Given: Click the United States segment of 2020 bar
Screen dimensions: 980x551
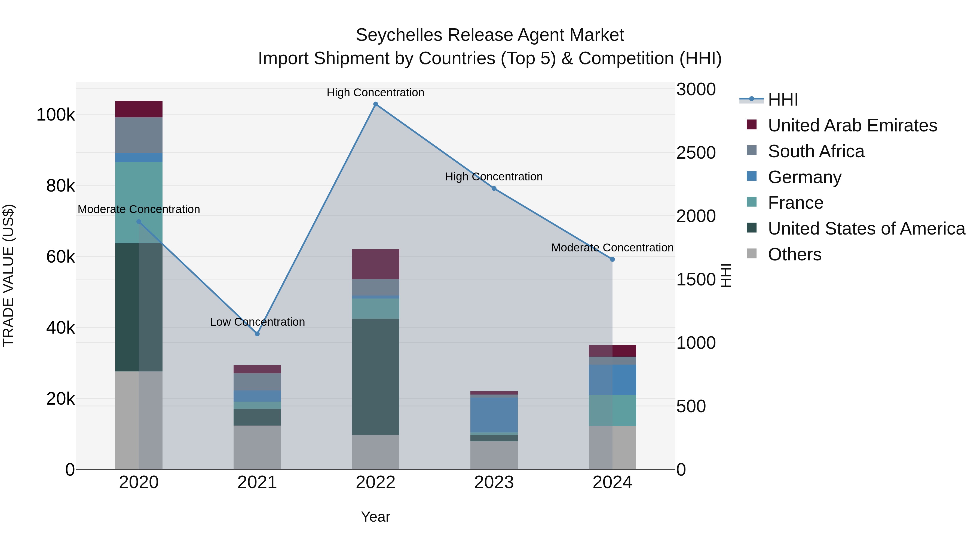Looking at the screenshot, I should pyautogui.click(x=139, y=307).
